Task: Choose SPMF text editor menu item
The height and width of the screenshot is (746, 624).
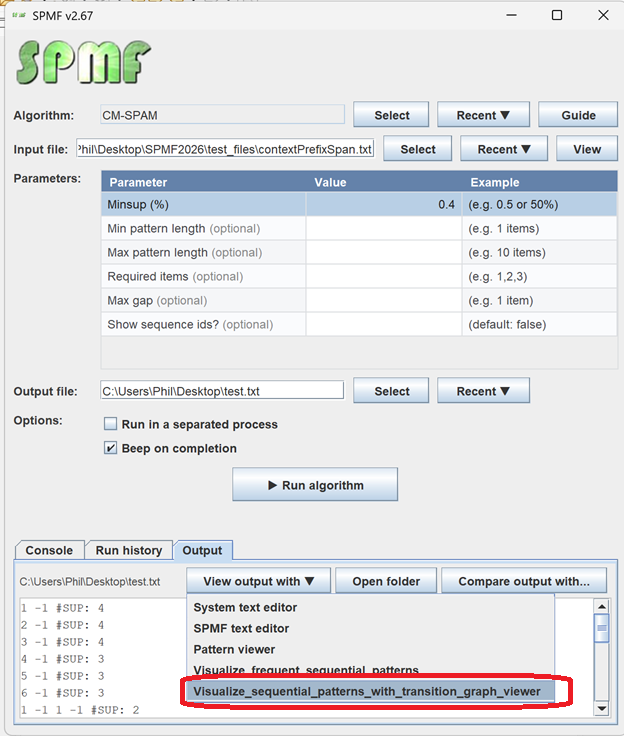Action: click(x=370, y=628)
